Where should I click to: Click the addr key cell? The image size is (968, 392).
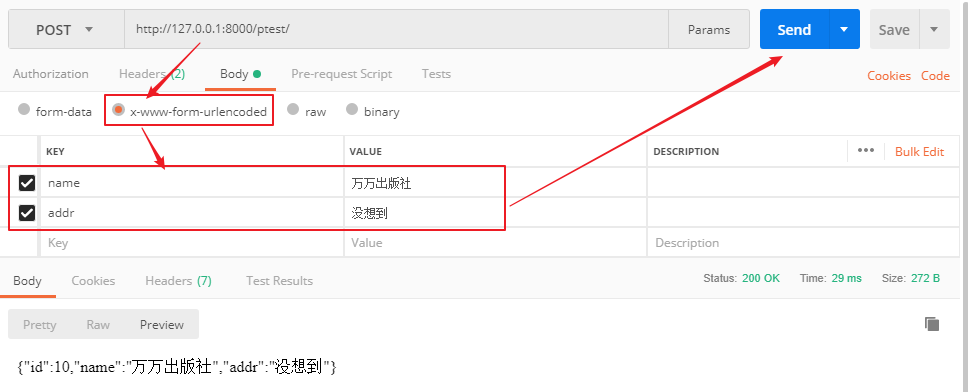(x=192, y=213)
